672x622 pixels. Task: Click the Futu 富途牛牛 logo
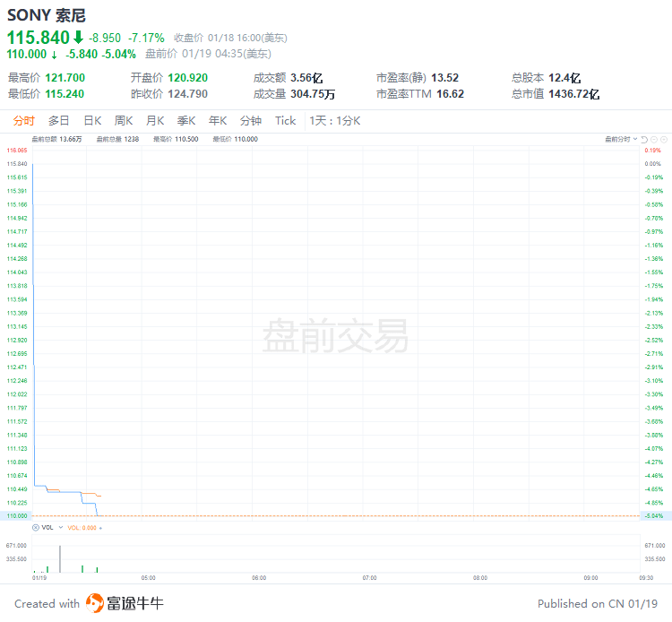click(125, 603)
